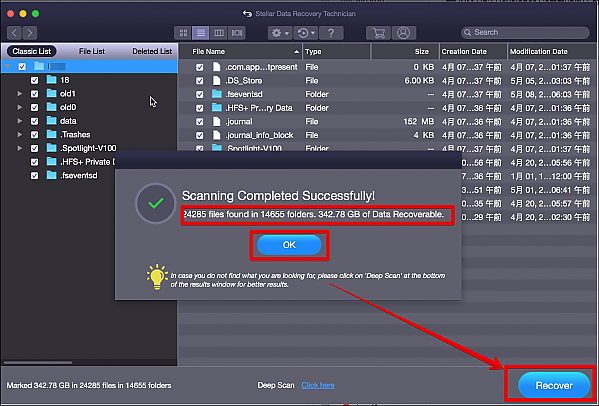
Task: Select the Deleted List tab
Action: click(152, 51)
